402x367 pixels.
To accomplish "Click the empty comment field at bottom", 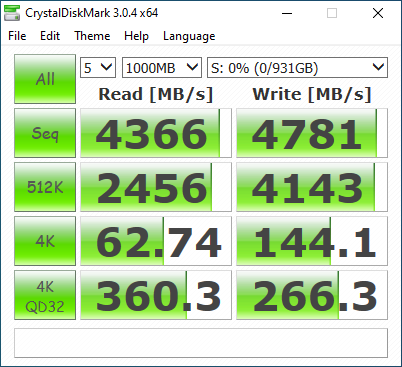I will click(201, 343).
